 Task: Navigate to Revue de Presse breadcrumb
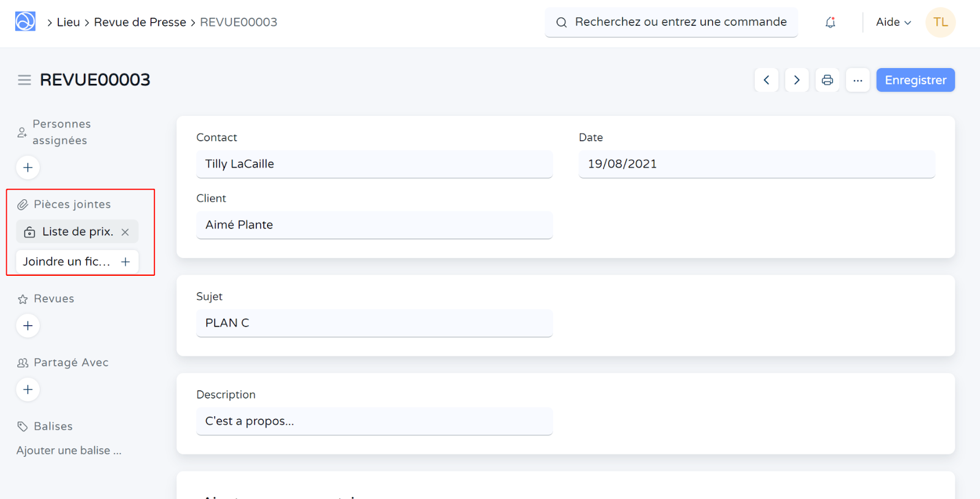140,22
